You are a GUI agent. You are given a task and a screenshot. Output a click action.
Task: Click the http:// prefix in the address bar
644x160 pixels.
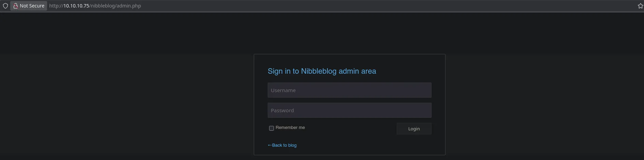pos(56,6)
